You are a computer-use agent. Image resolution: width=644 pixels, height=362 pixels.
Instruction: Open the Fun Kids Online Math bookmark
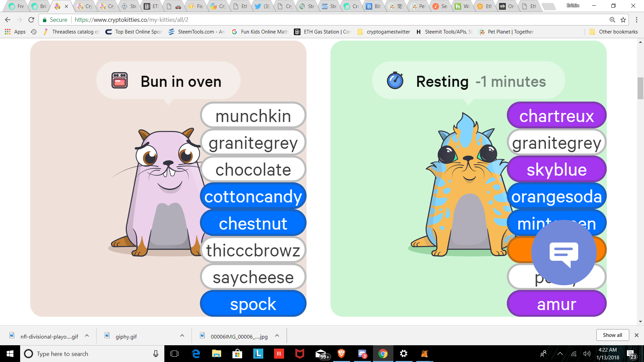coord(260,32)
